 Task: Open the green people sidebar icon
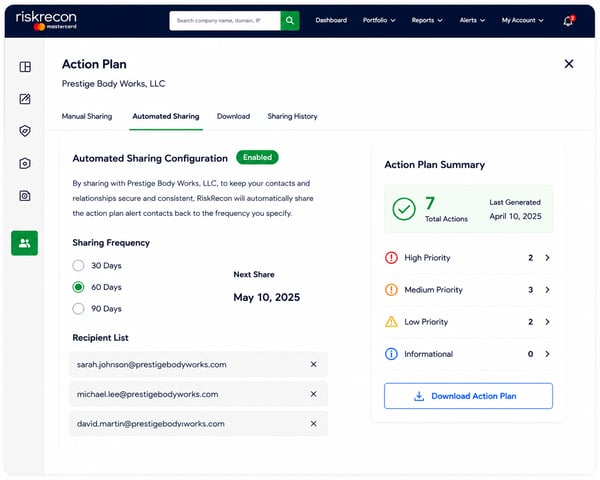(x=24, y=243)
